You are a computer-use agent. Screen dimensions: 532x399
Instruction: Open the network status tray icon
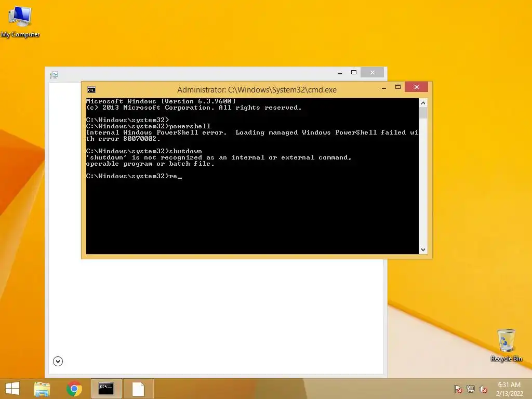click(x=471, y=389)
